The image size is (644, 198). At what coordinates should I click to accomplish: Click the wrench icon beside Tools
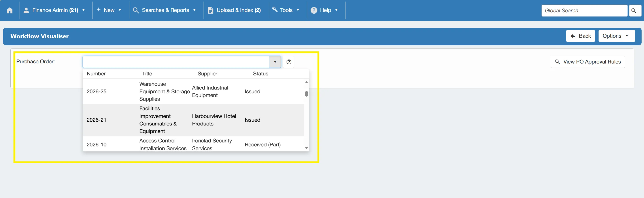click(x=275, y=9)
